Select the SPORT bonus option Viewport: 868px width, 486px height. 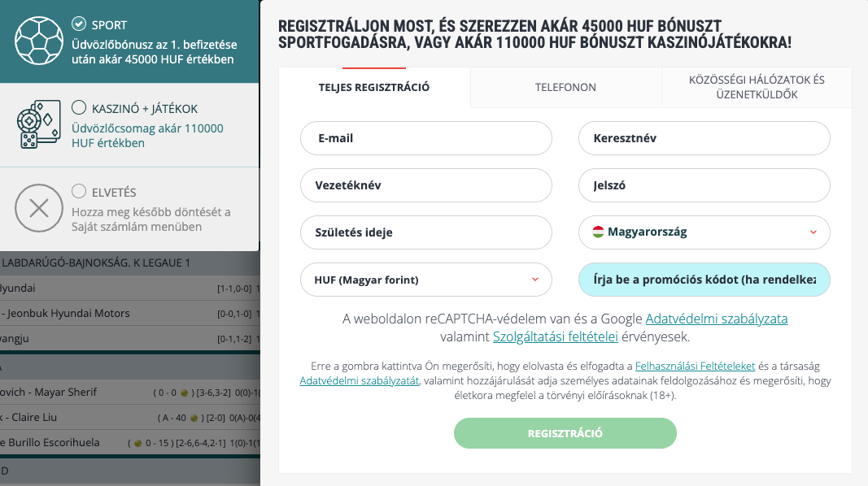pyautogui.click(x=79, y=24)
